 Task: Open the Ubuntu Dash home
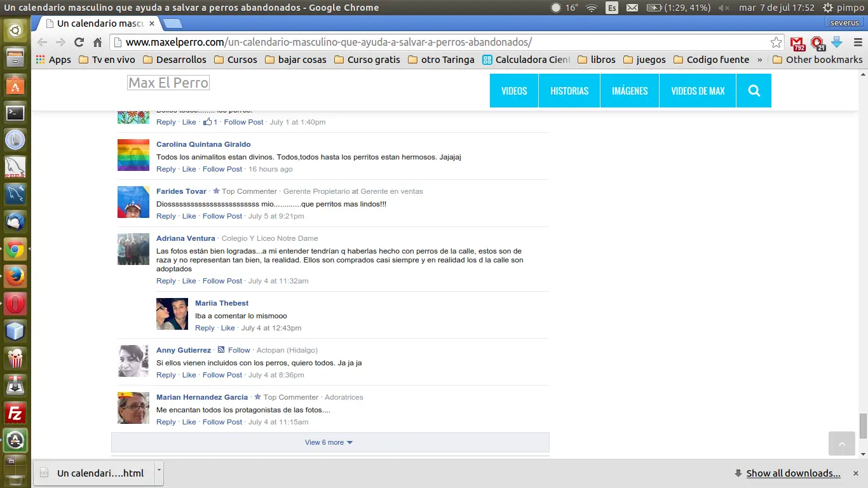pos(15,30)
